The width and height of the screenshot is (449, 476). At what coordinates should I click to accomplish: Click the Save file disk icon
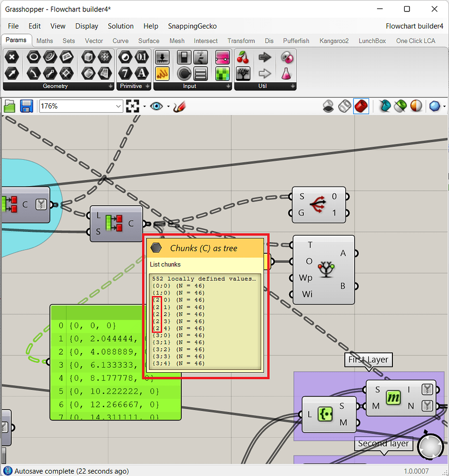pos(26,106)
